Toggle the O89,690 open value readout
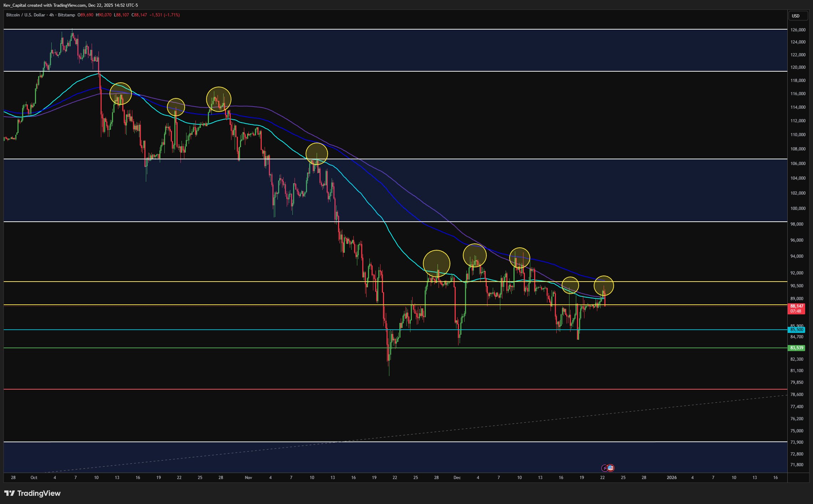Viewport: 813px width, 504px height. click(x=85, y=15)
